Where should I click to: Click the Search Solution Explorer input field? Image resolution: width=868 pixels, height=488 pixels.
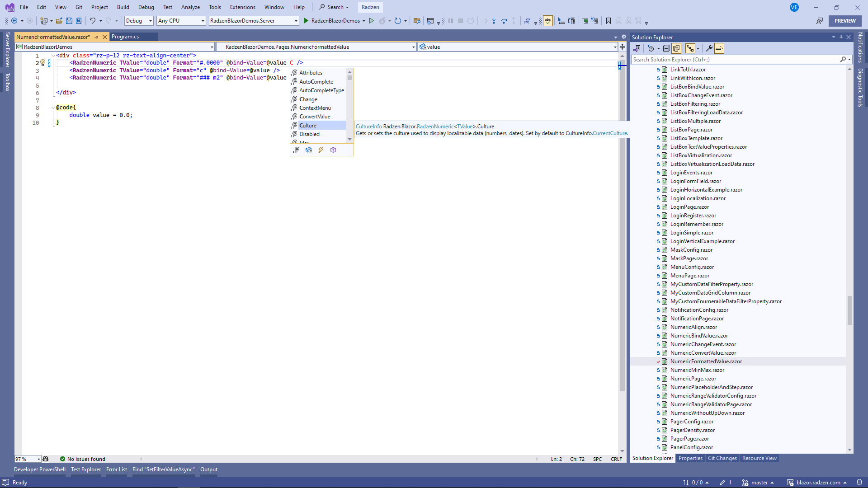pos(735,60)
